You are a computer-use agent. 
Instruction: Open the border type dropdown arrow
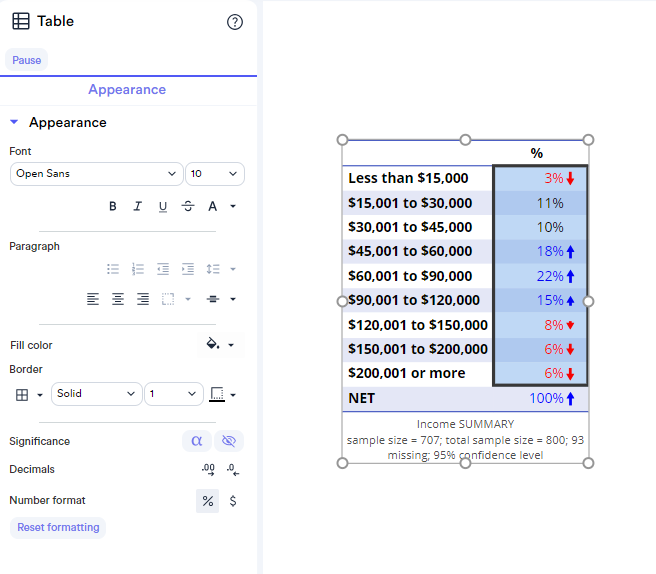(x=40, y=395)
